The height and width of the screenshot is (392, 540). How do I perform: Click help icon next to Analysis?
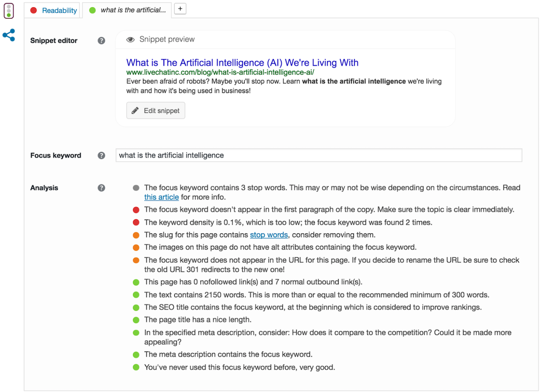[101, 188]
